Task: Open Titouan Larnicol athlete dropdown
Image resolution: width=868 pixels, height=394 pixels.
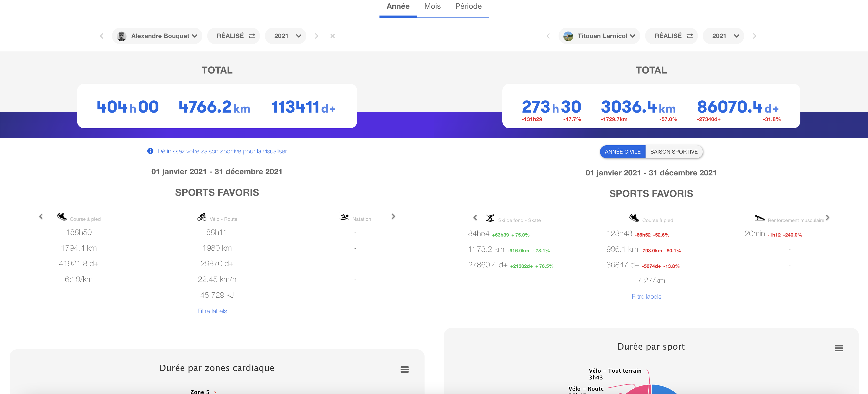Action: click(x=599, y=36)
